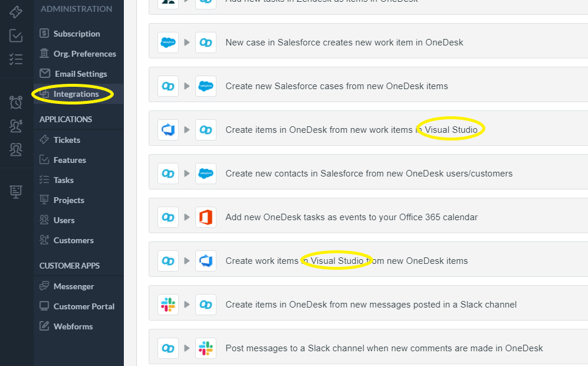The image size is (588, 366).
Task: Click Office 365 icon in calendar row
Action: pos(206,217)
